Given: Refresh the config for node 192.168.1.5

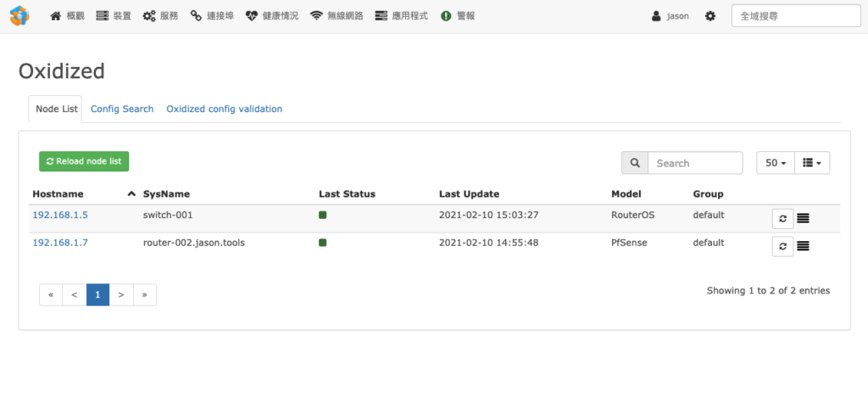Looking at the screenshot, I should (x=782, y=219).
